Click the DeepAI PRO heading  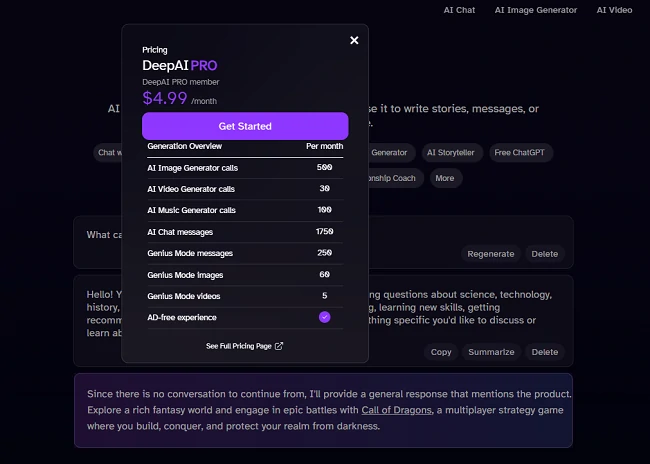point(179,66)
